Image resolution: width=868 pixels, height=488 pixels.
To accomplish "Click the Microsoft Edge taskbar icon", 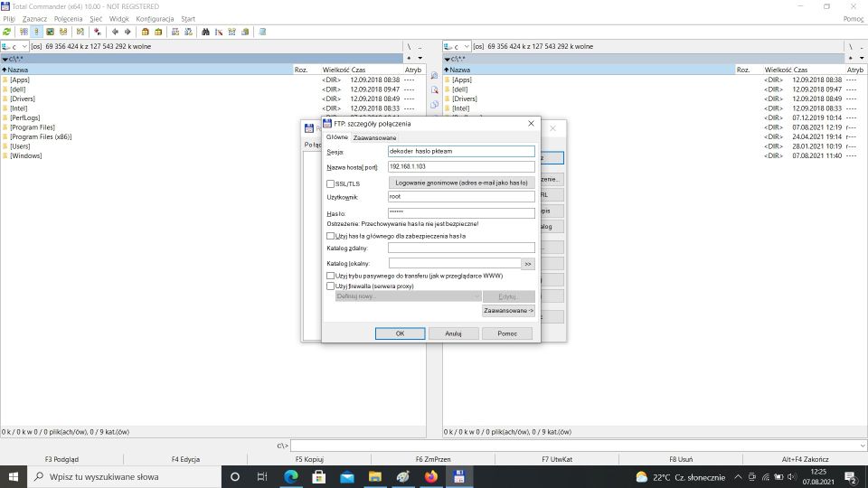I will (x=291, y=476).
